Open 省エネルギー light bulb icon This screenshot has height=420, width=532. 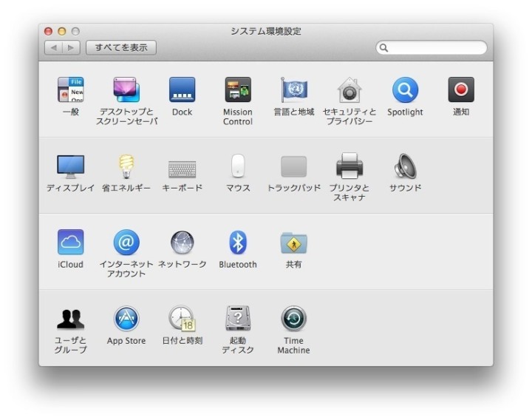(126, 166)
